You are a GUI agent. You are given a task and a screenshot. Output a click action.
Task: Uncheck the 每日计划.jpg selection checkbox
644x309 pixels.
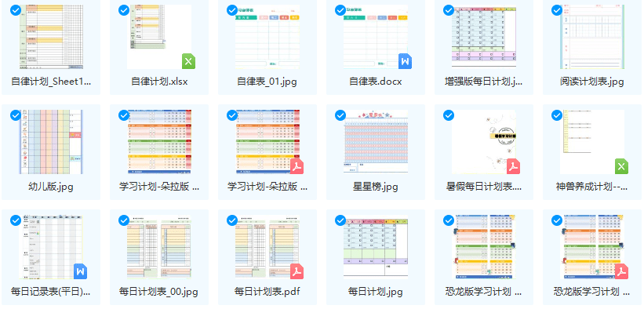pos(340,220)
